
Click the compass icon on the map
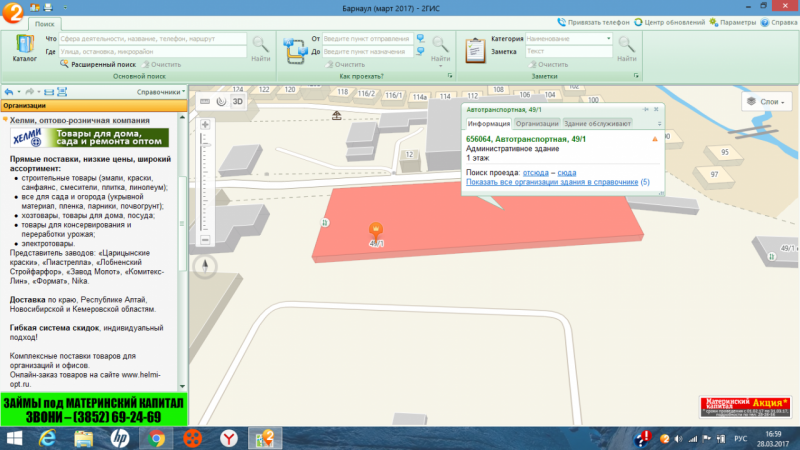[205, 266]
